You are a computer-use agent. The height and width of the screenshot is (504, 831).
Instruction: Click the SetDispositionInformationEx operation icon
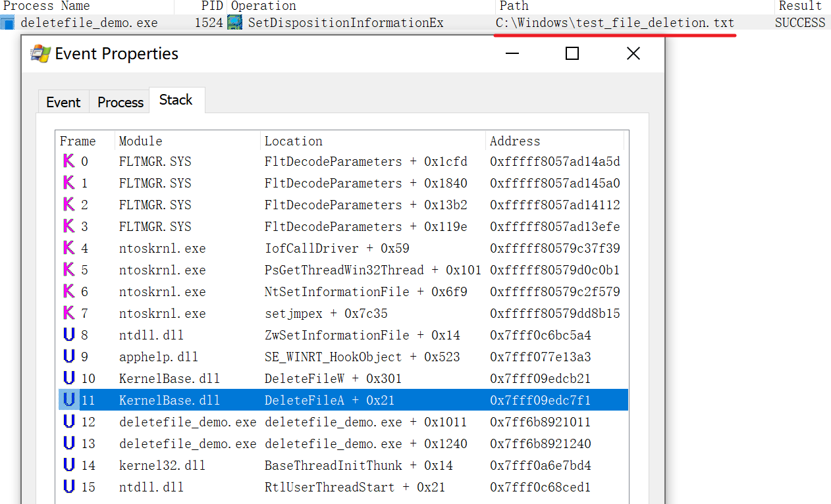(234, 22)
